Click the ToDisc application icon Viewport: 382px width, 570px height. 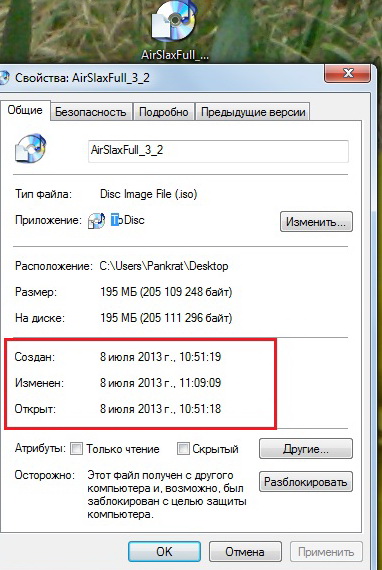click(97, 221)
